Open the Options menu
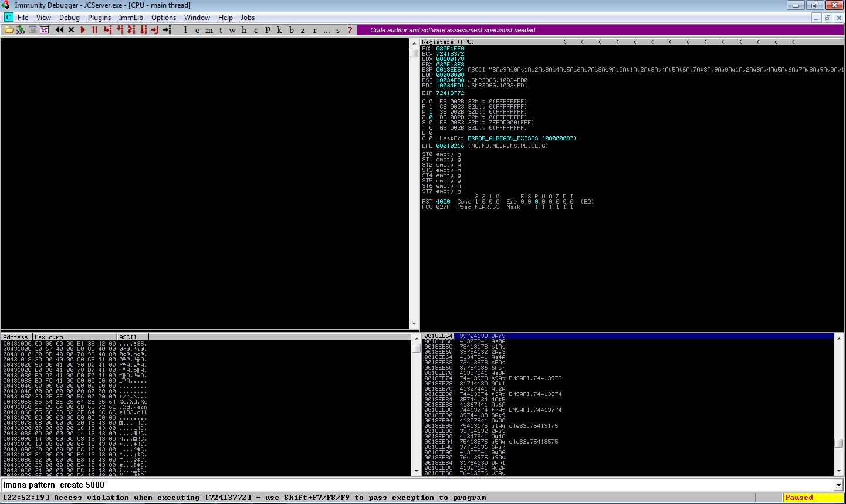This screenshot has height=504, width=846. [164, 18]
